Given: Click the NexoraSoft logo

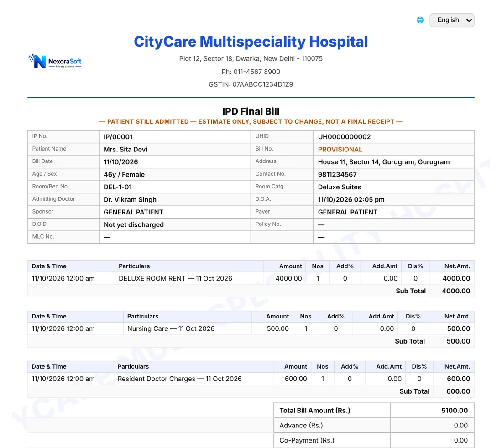Looking at the screenshot, I should coord(55,61).
